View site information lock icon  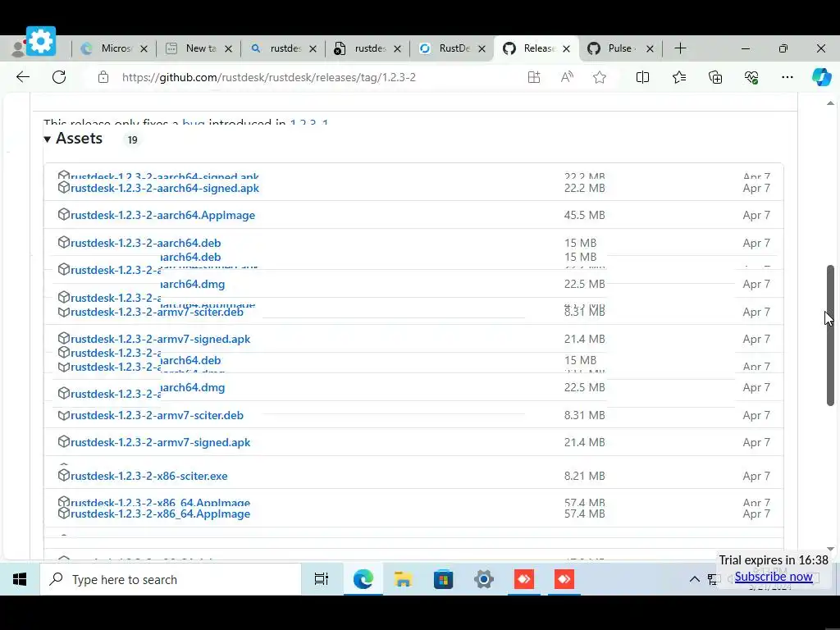103,77
